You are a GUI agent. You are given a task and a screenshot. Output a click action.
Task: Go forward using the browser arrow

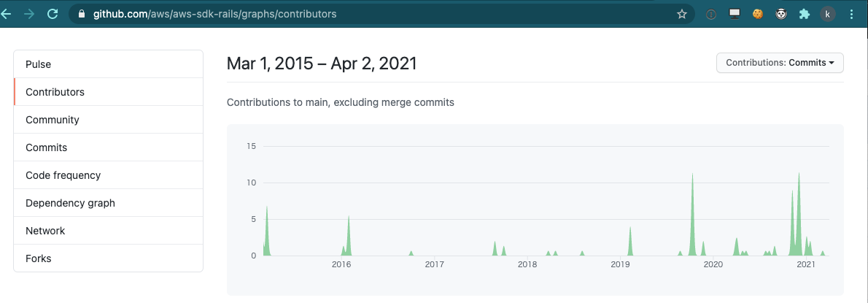(x=28, y=14)
